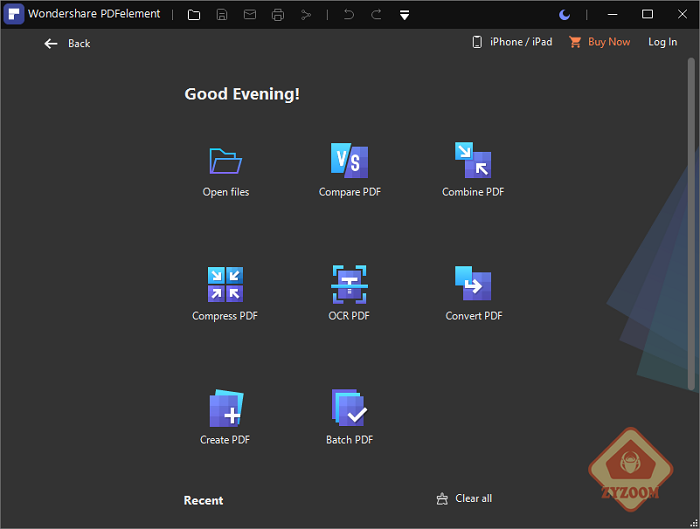
Task: Click the Log In link
Action: tap(662, 42)
